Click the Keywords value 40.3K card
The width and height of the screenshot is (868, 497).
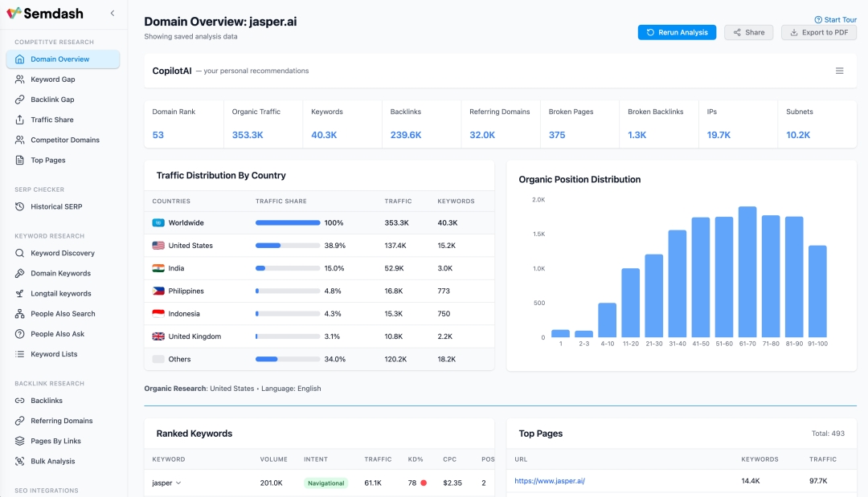pos(342,124)
